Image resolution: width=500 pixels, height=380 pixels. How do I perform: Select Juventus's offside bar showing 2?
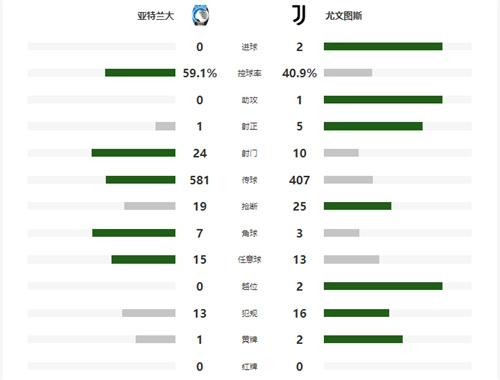(383, 286)
